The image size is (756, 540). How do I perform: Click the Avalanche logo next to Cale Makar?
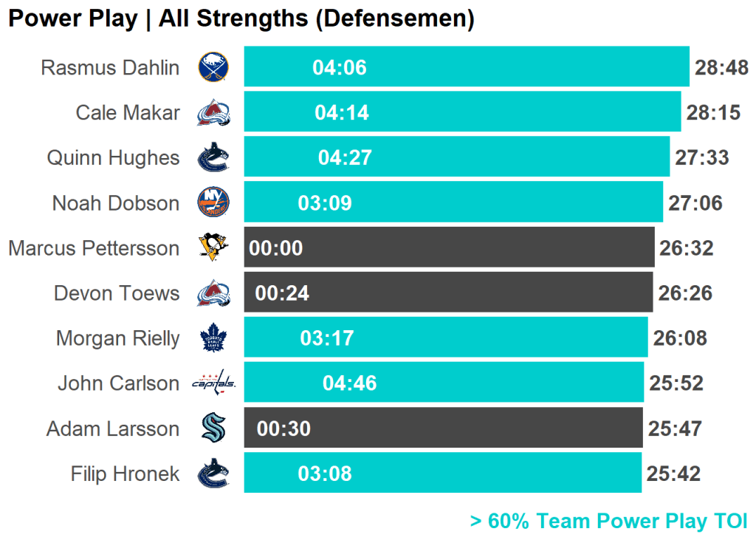coord(213,112)
